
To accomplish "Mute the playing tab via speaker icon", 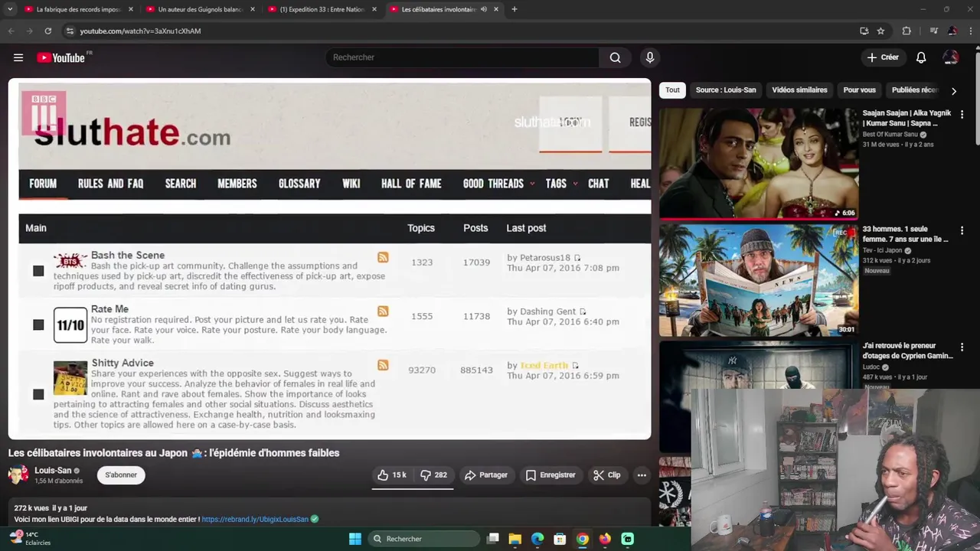I will click(x=484, y=9).
